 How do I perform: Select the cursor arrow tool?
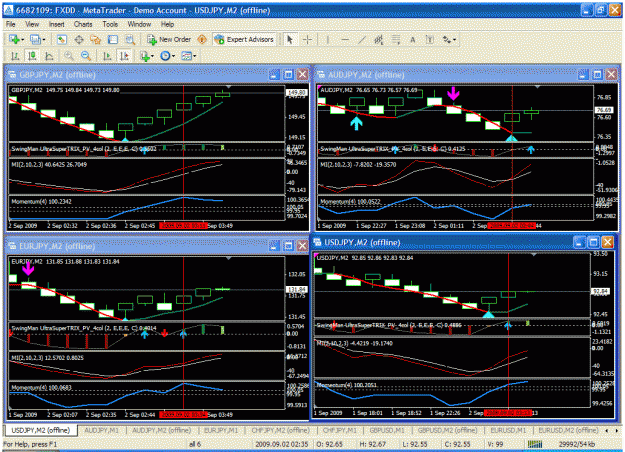pos(290,39)
